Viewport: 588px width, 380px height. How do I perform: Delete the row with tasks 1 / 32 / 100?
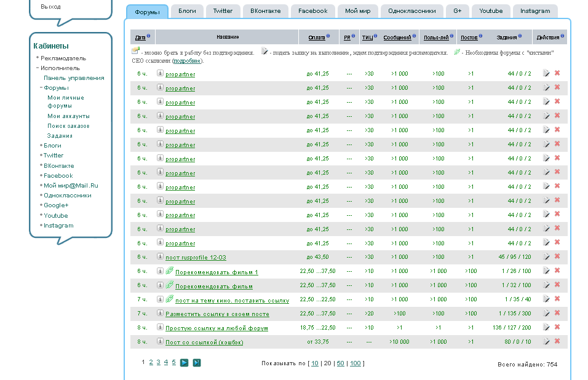(x=557, y=285)
